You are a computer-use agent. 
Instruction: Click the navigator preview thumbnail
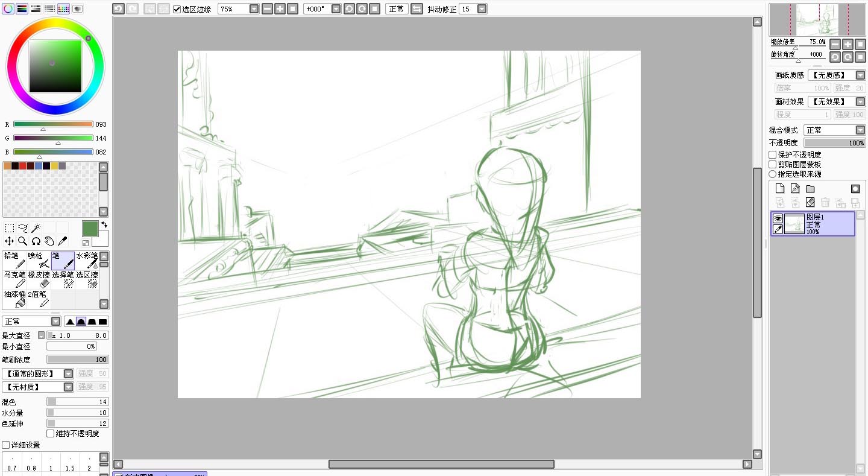click(818, 20)
